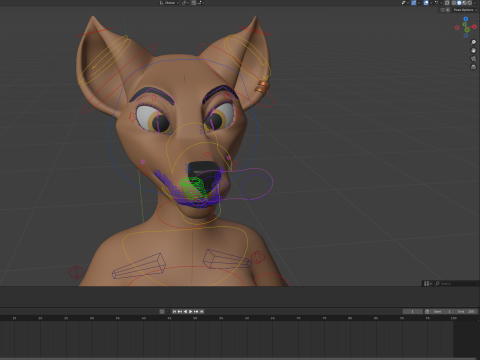Viewport: 480px width, 360px height.
Task: Select the purple circle control beside mouth
Action: (x=257, y=187)
